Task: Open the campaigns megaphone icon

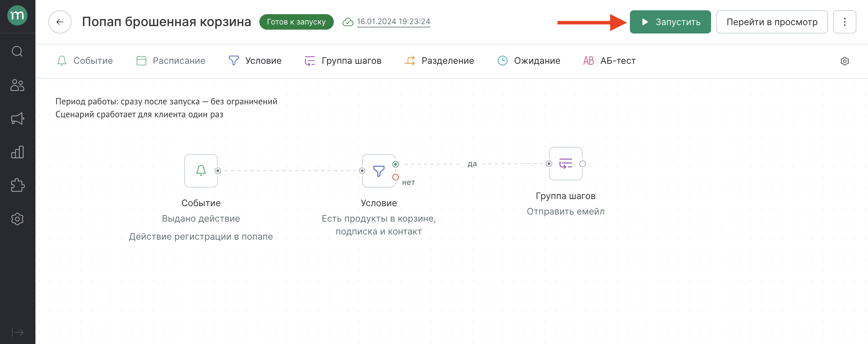Action: 17,118
